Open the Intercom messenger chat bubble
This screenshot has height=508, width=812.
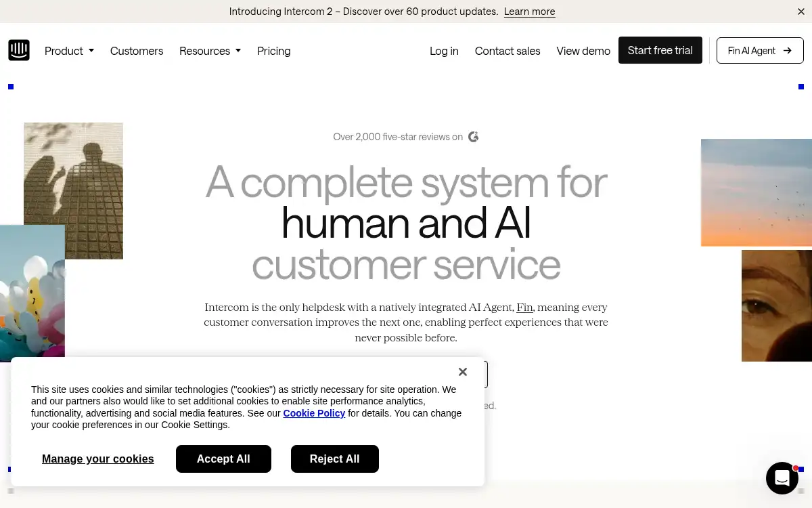point(782,478)
